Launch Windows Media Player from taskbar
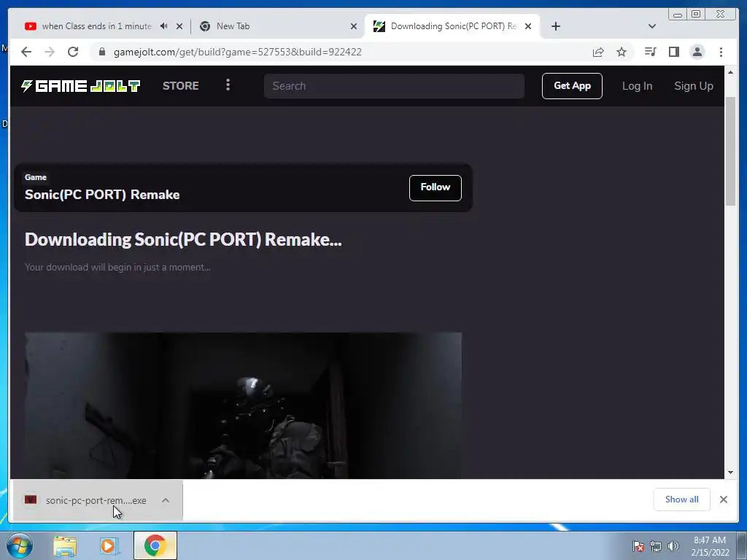This screenshot has height=560, width=747. click(109, 545)
